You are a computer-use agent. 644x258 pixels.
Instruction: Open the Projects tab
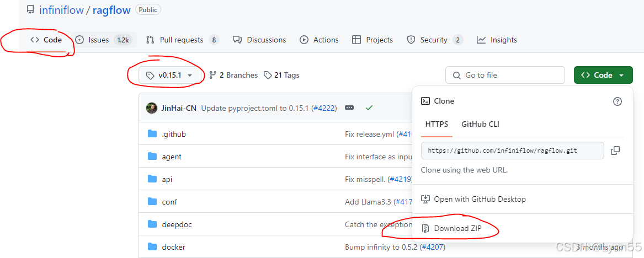click(372, 40)
